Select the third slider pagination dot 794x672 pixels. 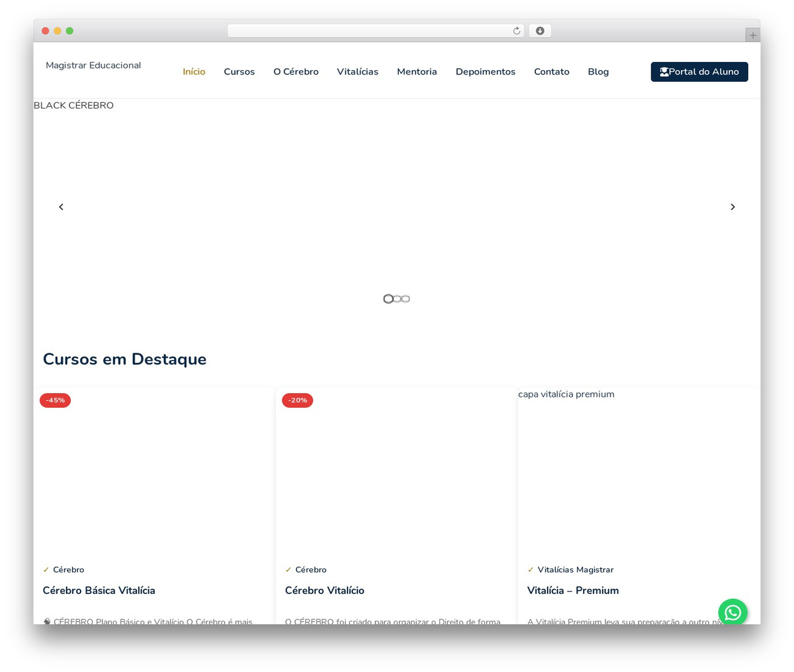[406, 299]
